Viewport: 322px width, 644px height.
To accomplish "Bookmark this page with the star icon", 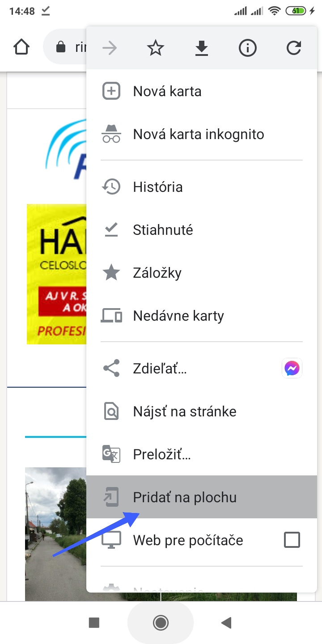I will coord(156,48).
